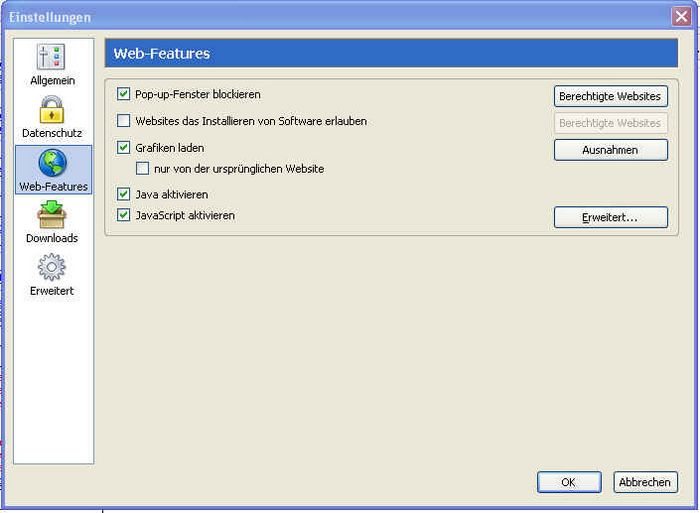Screen dimensions: 700x513
Task: Toggle Pop-up-Fenster blockieren checkbox
Action: [x=124, y=94]
